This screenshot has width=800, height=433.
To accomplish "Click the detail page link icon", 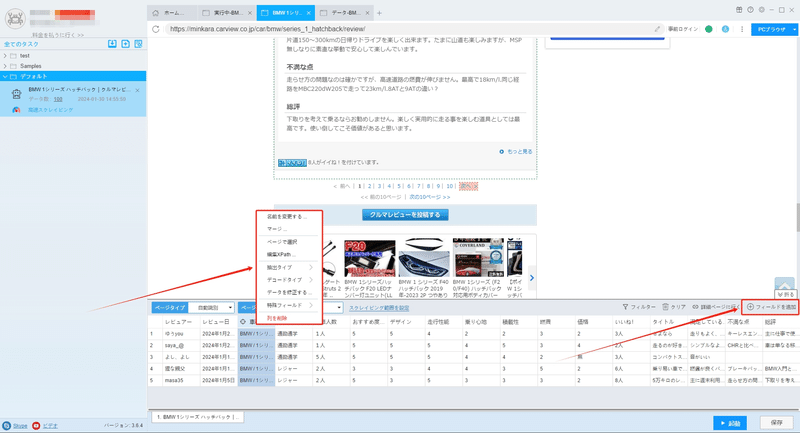I will tap(695, 307).
